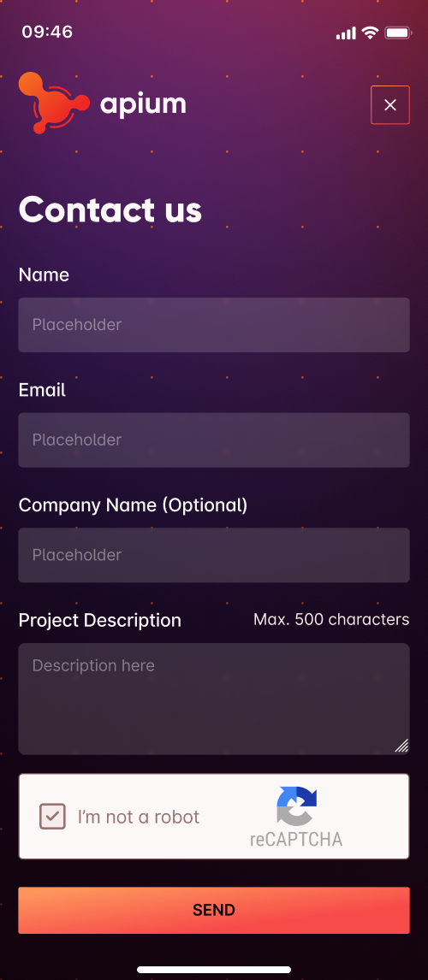The image size is (428, 980).
Task: Close the contact form with X
Action: 389,105
